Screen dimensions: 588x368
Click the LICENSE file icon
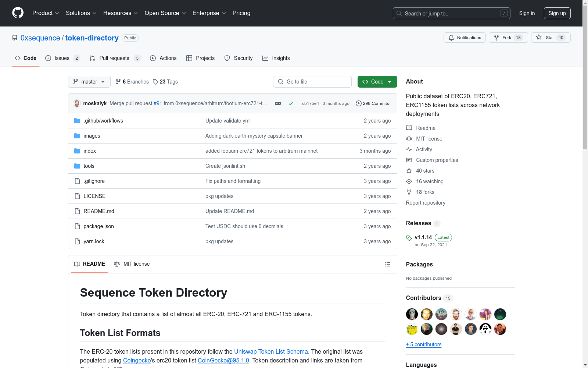click(77, 196)
